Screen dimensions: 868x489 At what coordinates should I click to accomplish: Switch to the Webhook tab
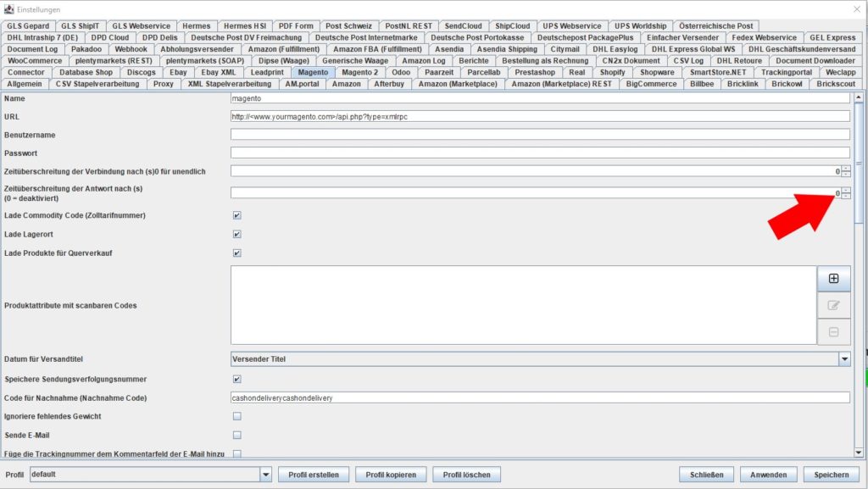click(131, 49)
